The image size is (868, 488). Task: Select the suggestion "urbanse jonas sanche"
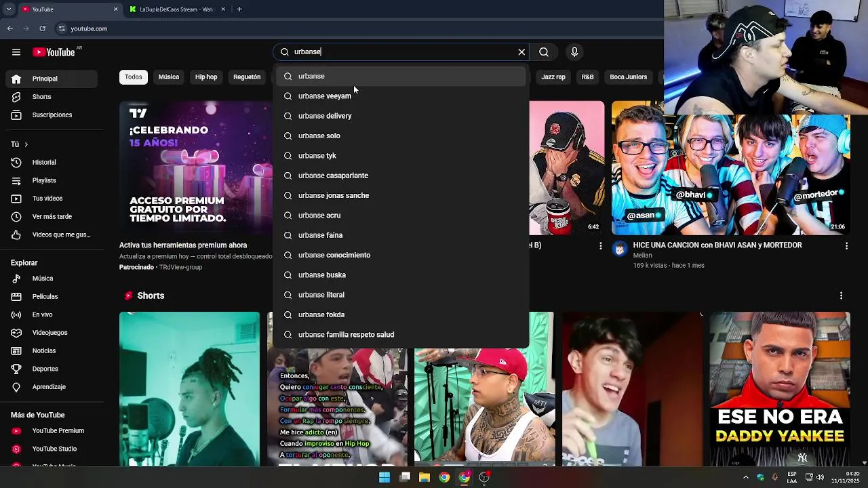tap(401, 195)
